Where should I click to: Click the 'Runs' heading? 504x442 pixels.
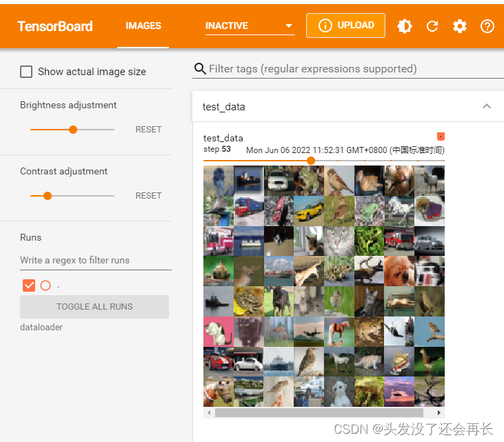point(30,238)
